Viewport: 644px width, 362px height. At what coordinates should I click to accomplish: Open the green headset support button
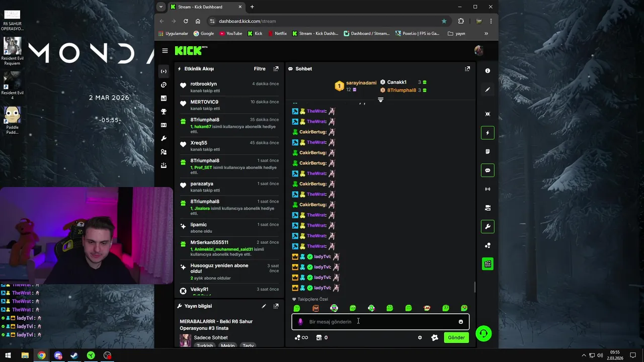tap(484, 334)
